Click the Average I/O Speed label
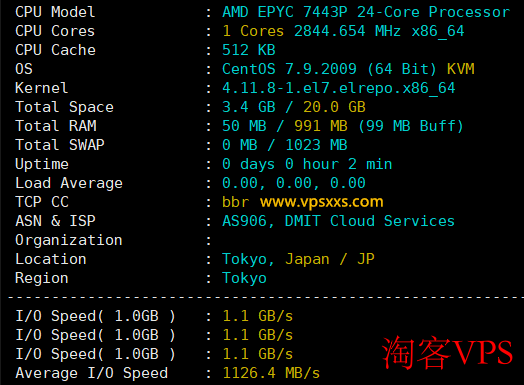 click(92, 373)
